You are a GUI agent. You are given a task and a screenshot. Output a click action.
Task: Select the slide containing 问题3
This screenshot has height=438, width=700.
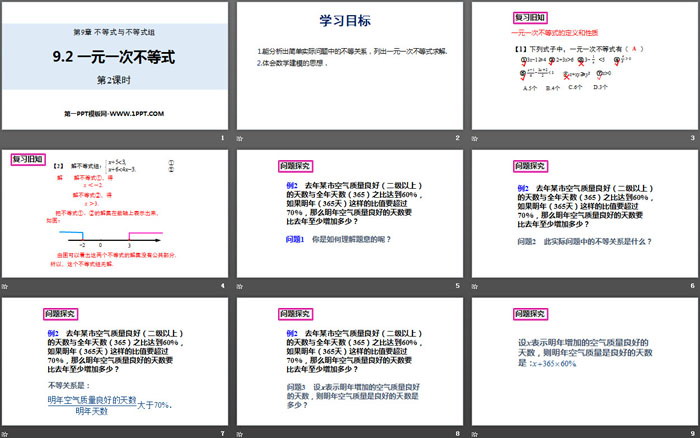(350, 361)
